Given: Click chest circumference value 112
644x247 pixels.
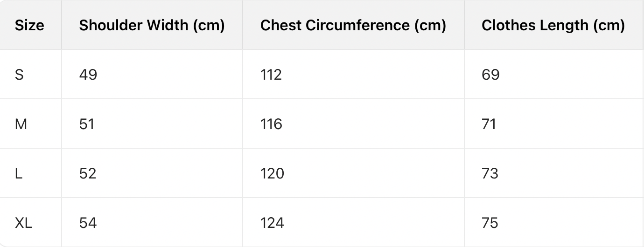Looking at the screenshot, I should coord(271,75).
